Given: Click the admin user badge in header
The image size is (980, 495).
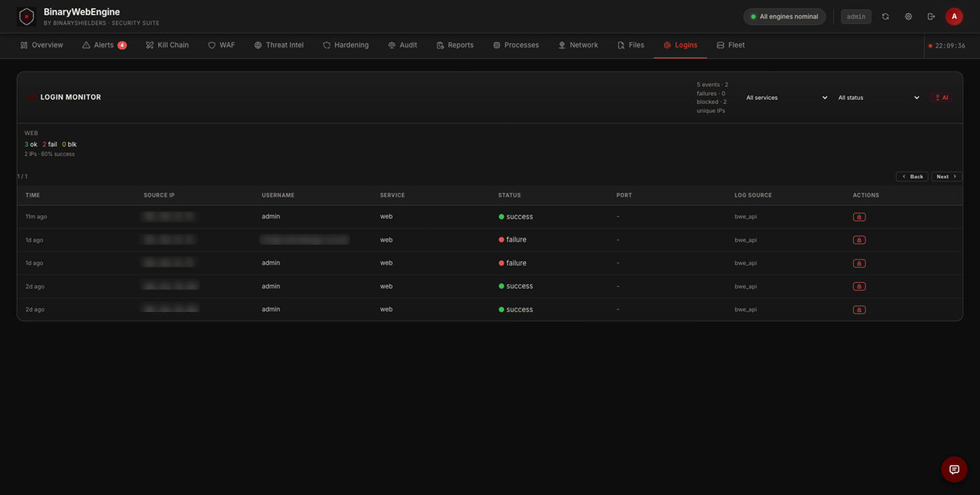Looking at the screenshot, I should 856,16.
